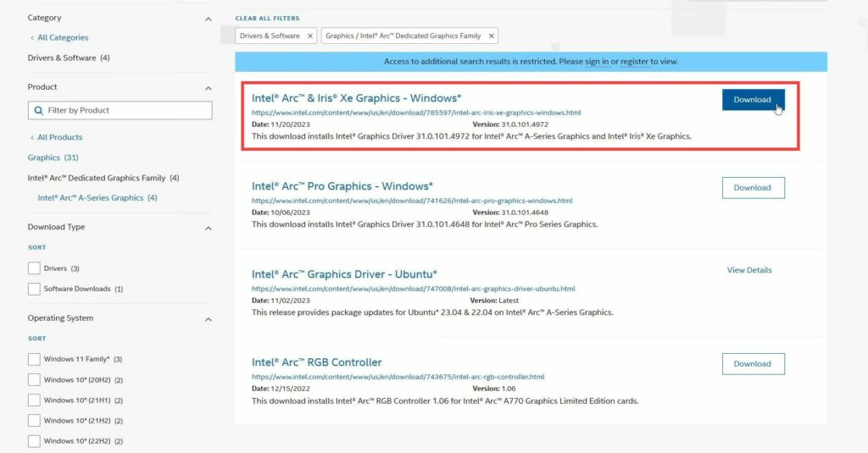
Task: Go back to All Categories
Action: click(59, 37)
